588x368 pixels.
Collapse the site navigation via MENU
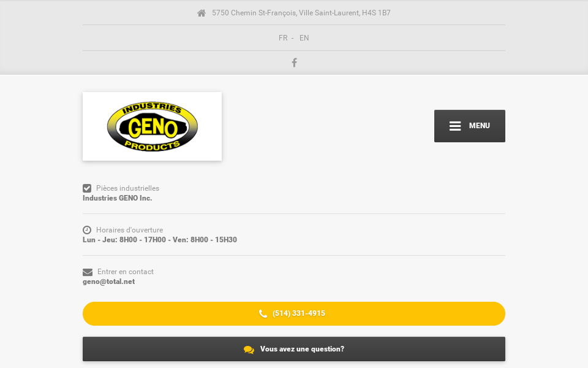(x=470, y=126)
